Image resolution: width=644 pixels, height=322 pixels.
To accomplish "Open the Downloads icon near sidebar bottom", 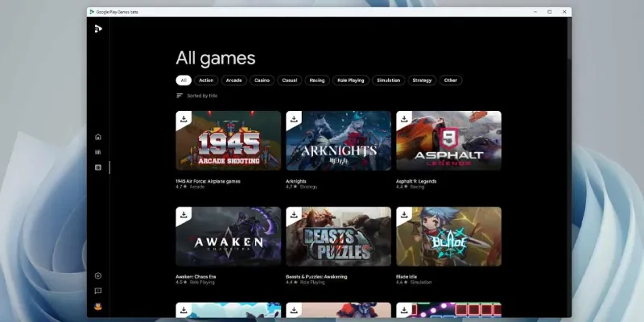I will [98, 276].
